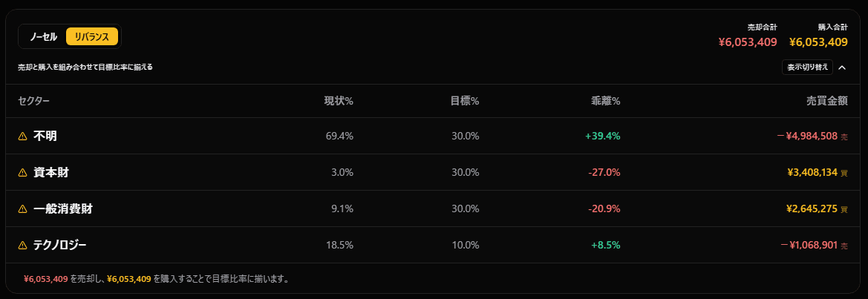The image size is (868, 299).
Task: Select the リバランス mode toggle
Action: 92,36
